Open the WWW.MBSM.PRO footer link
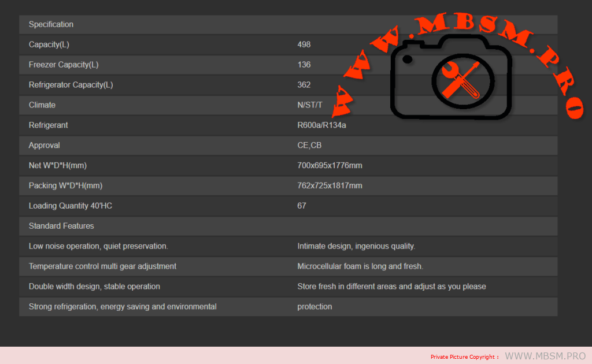592x364 pixels. (x=545, y=356)
